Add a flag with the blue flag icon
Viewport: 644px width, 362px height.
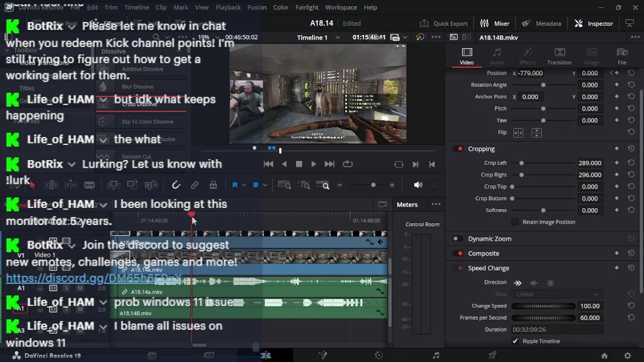coord(234,185)
